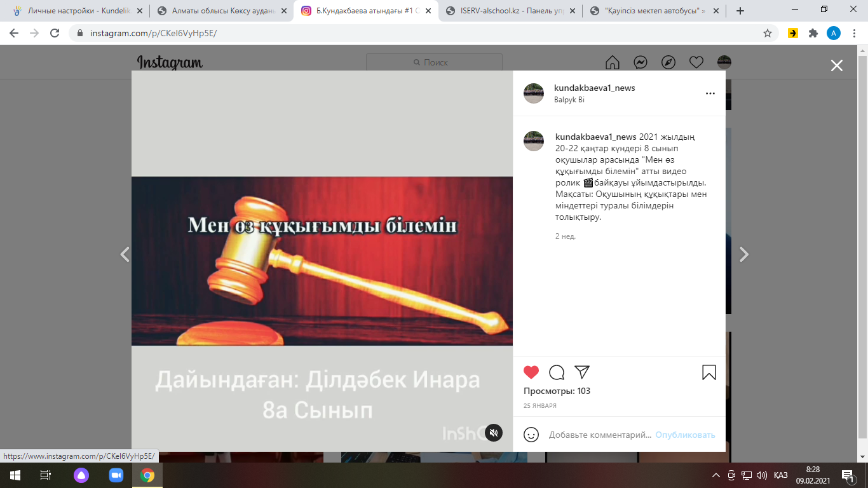This screenshot has width=868, height=488.
Task: Open Chrome profile avatar 'A'
Action: point(833,33)
